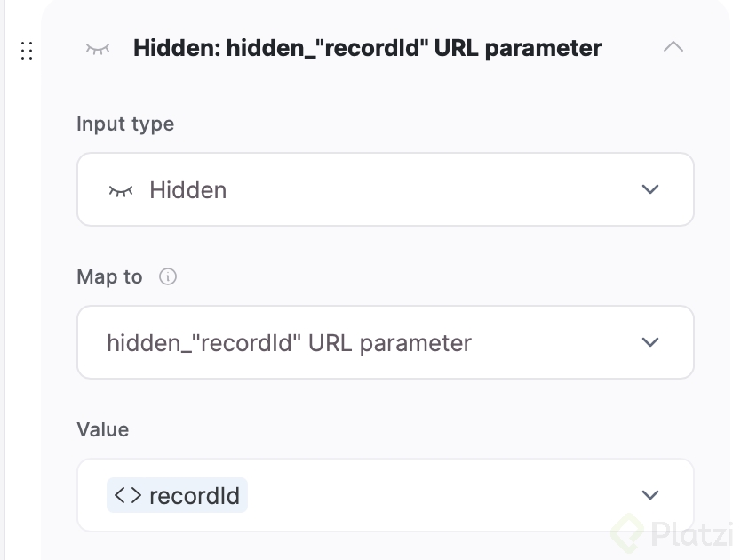Viewport: 741px width, 560px height.
Task: Click the code brackets icon in Value field
Action: (128, 495)
